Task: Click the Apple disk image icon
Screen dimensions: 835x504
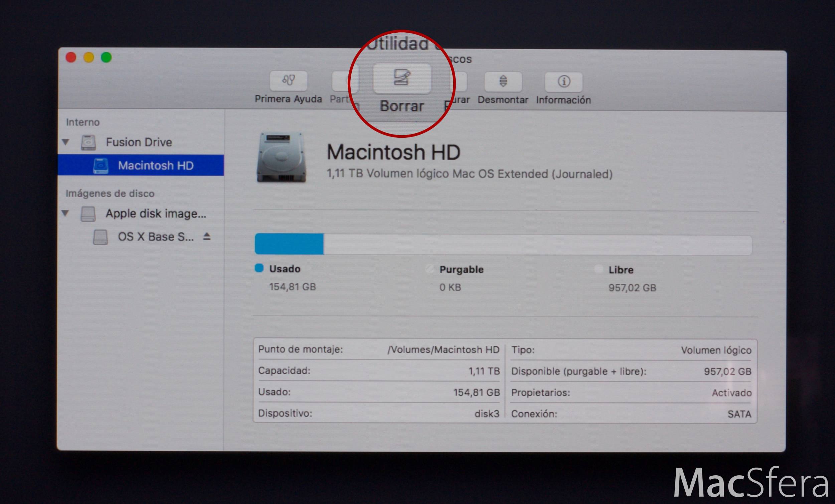Action: point(88,214)
